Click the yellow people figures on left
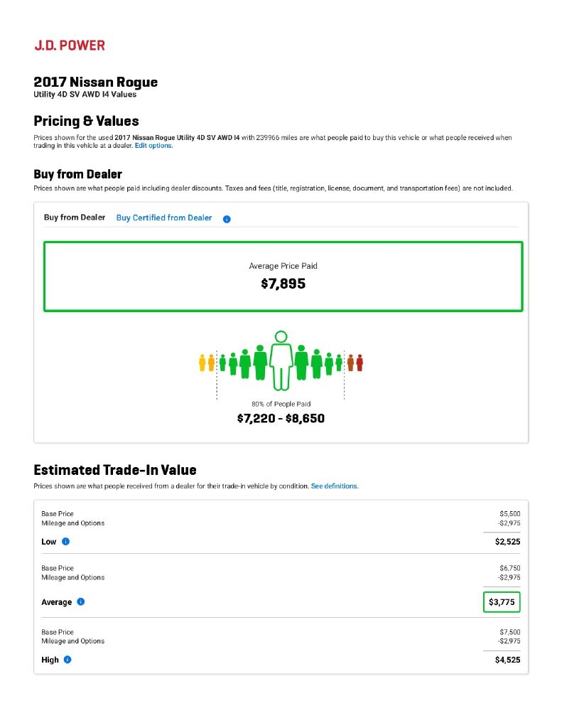 pyautogui.click(x=206, y=363)
